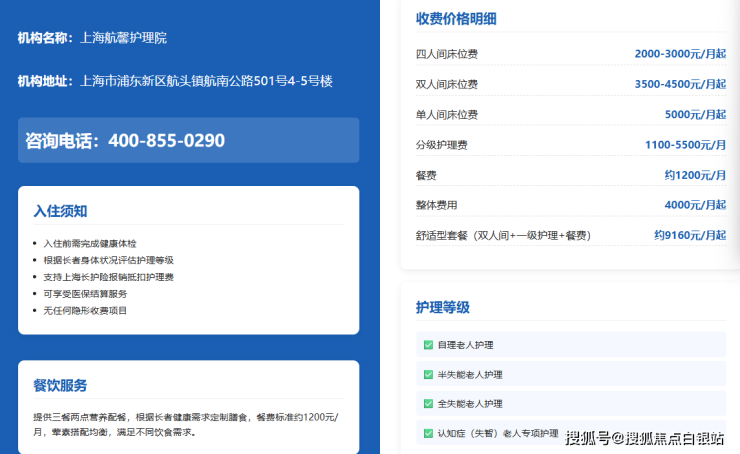Image resolution: width=740 pixels, height=454 pixels.
Task: Tick the 认知症（失智）老人专项护理 checkbox
Action: coord(428,433)
